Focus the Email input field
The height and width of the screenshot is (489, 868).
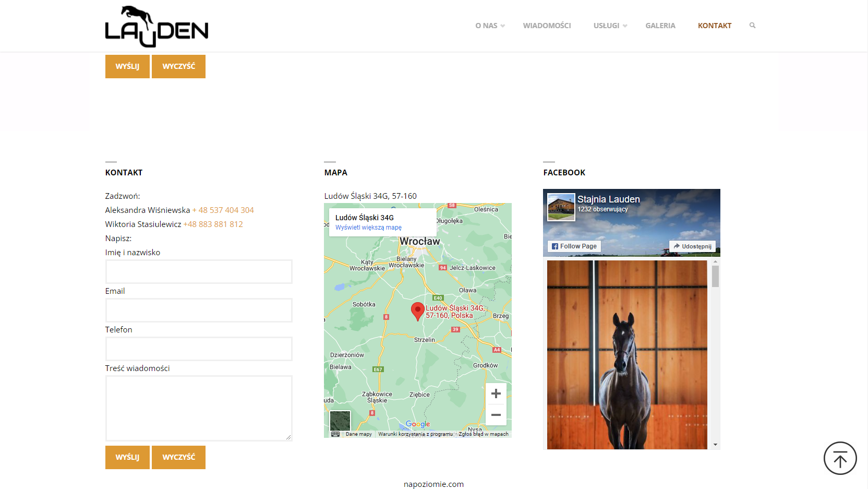click(x=199, y=310)
